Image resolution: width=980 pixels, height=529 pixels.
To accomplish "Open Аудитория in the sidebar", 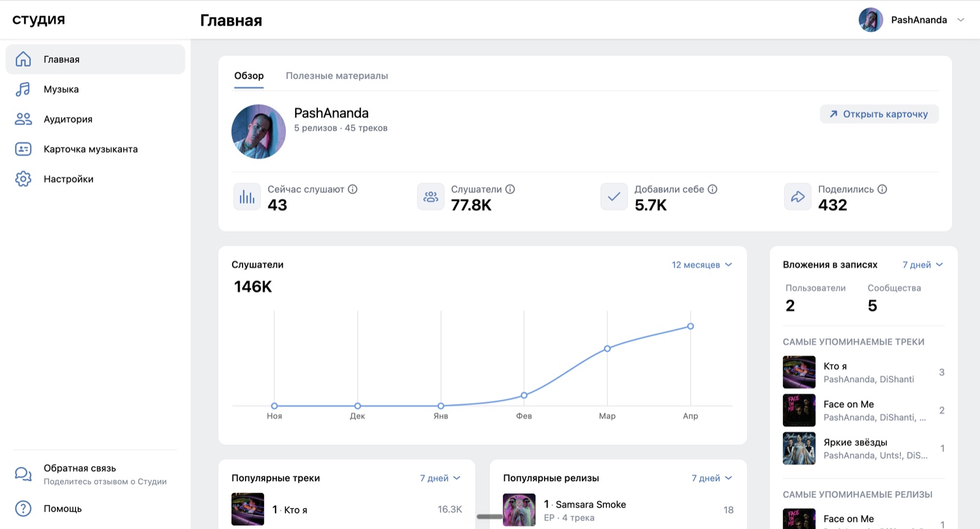I will pos(96,119).
